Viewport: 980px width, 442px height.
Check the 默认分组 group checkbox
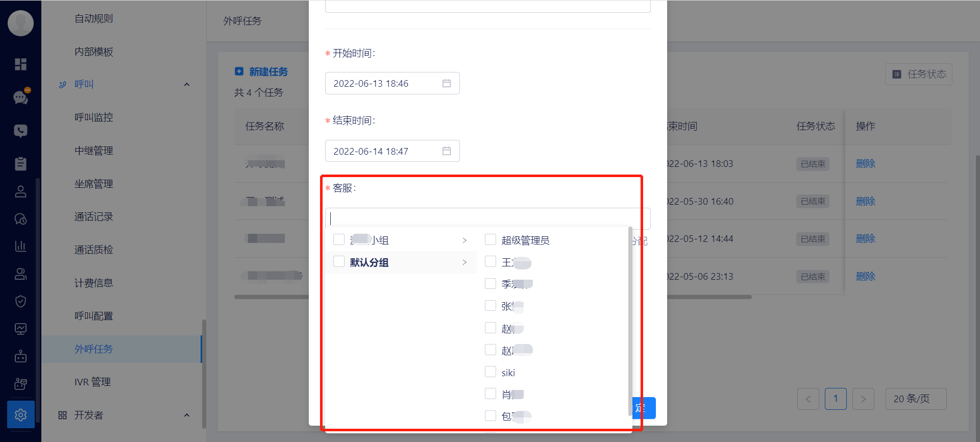[x=339, y=262]
